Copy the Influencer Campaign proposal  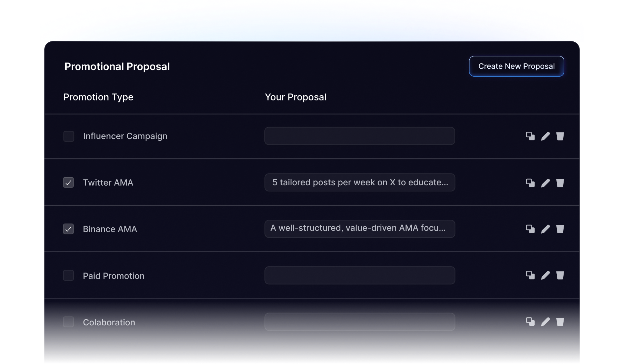[x=530, y=136]
